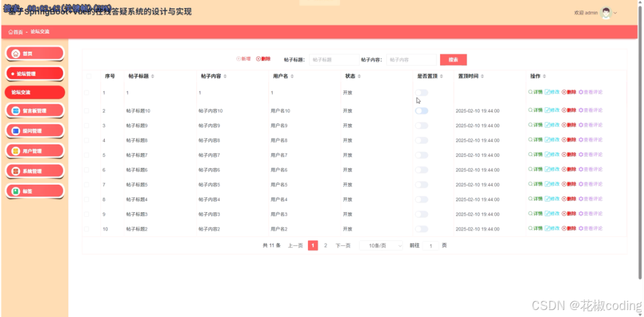644x317 pixels.
Task: Click page 1 pagination button
Action: click(313, 245)
